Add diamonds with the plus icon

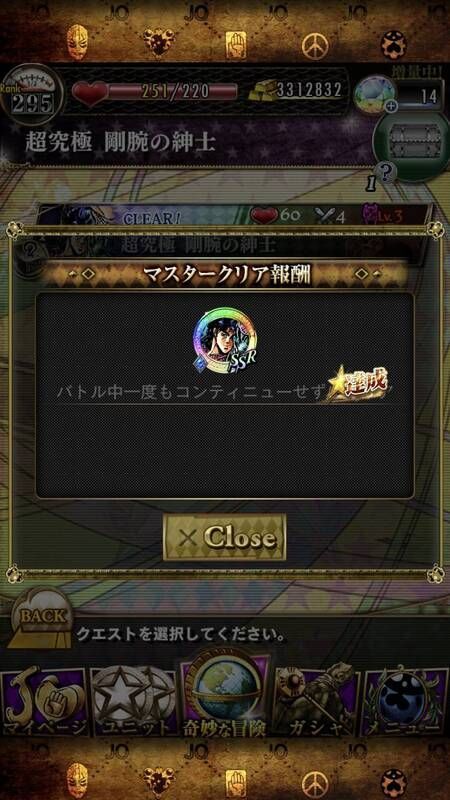pyautogui.click(x=392, y=106)
